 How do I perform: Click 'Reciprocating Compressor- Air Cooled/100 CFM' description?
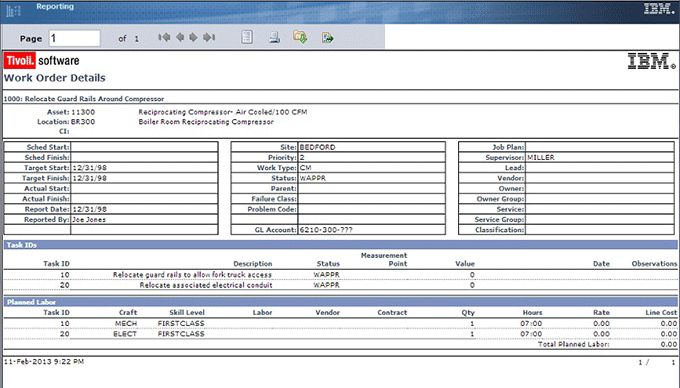(x=222, y=112)
